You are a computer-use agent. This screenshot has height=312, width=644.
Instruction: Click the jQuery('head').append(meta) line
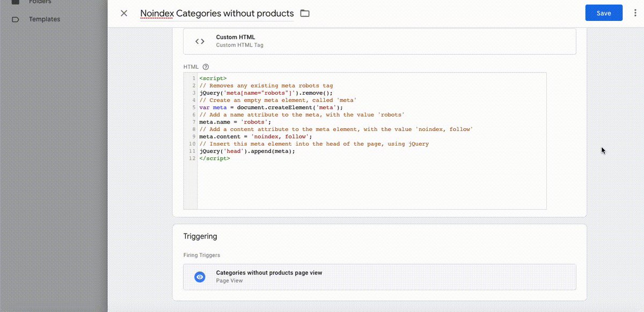point(247,151)
